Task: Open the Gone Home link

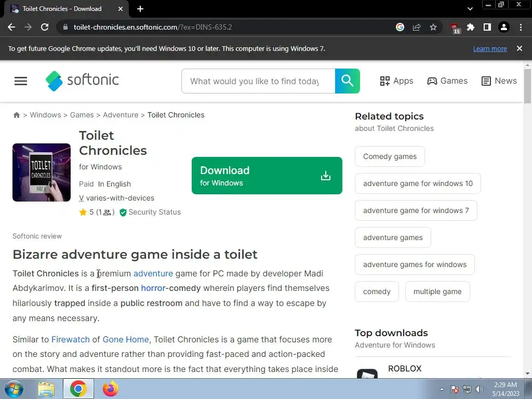Action: (x=126, y=339)
